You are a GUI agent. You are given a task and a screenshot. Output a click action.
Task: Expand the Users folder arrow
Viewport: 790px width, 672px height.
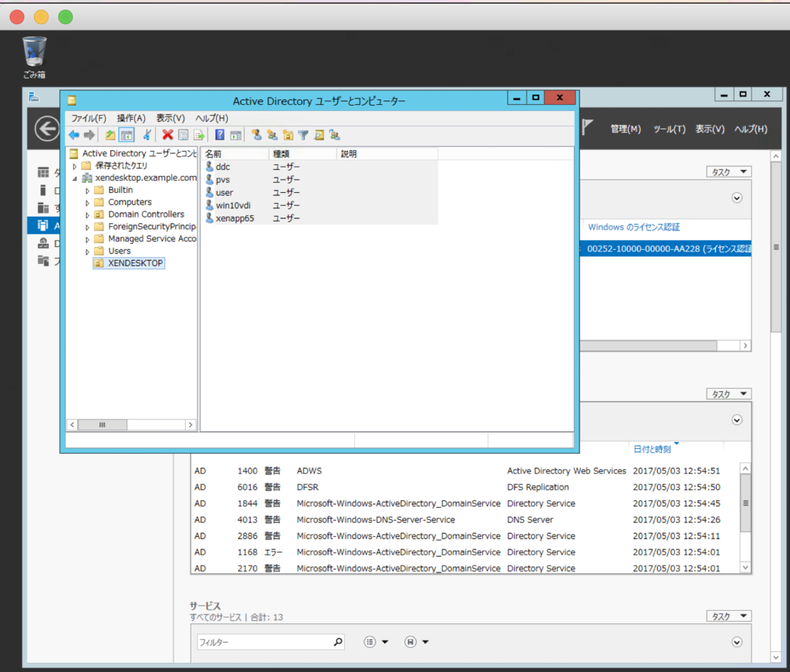point(87,252)
